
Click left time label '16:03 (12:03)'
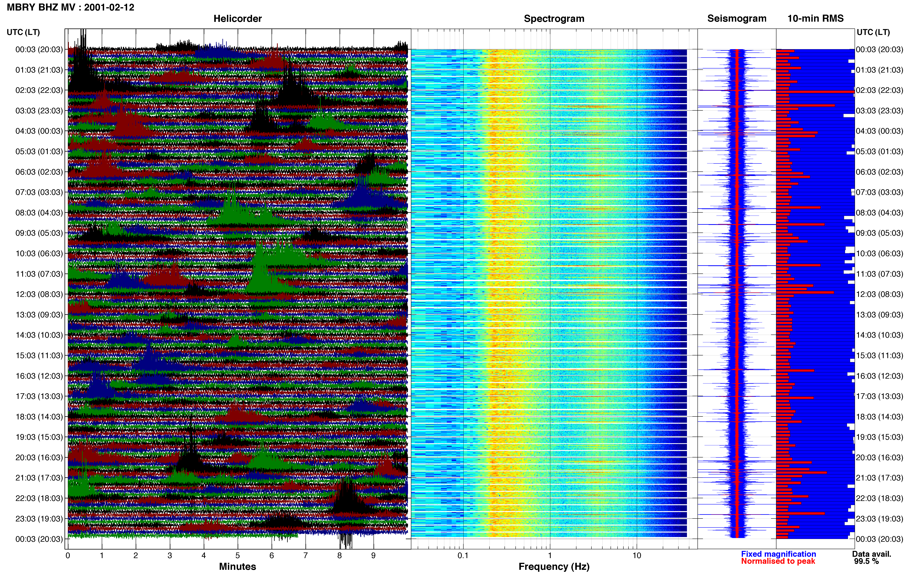39,376
